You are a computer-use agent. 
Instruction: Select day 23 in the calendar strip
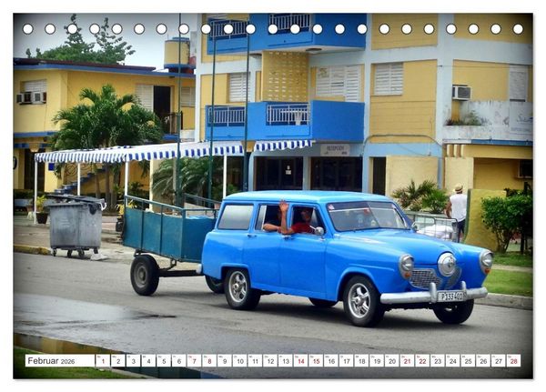click(x=438, y=361)
